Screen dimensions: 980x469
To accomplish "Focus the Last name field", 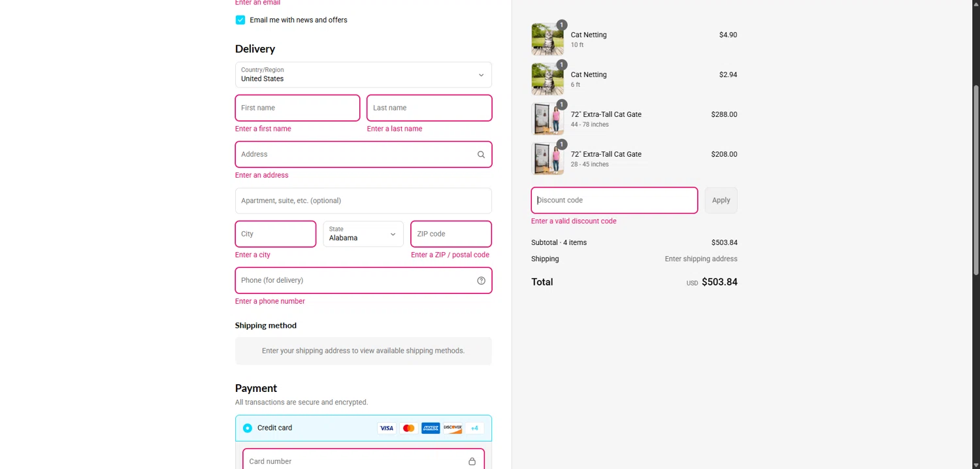I will (x=429, y=108).
